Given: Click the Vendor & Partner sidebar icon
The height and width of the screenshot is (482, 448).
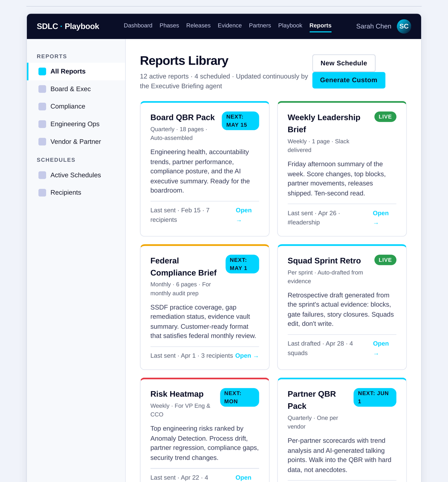Looking at the screenshot, I should point(42,142).
